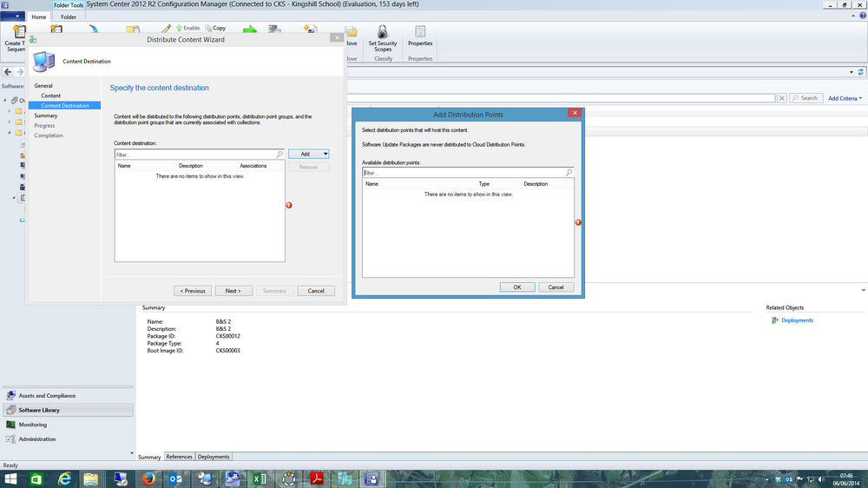Click the console search input box
The height and width of the screenshot is (488, 868).
pyautogui.click(x=561, y=98)
